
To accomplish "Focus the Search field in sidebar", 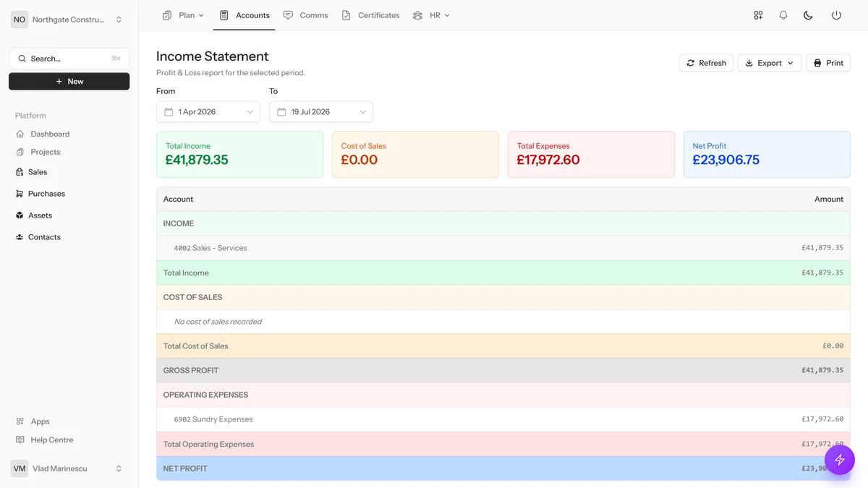I will [69, 59].
